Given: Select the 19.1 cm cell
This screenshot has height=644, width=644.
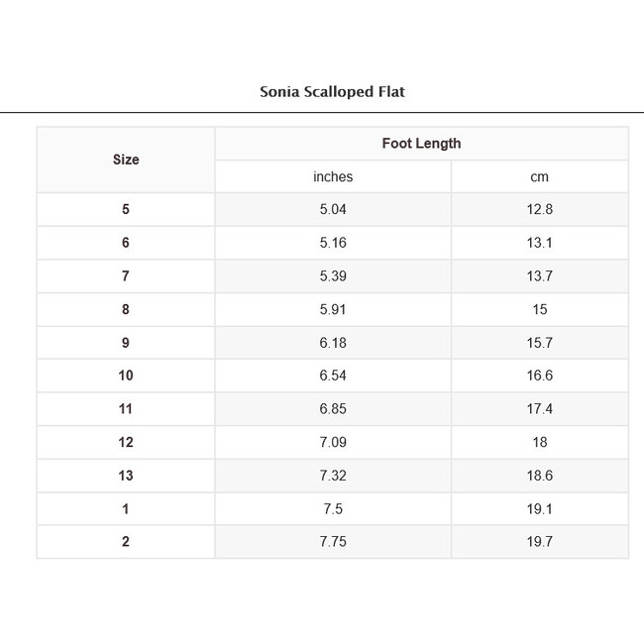Looking at the screenshot, I should [540, 509].
